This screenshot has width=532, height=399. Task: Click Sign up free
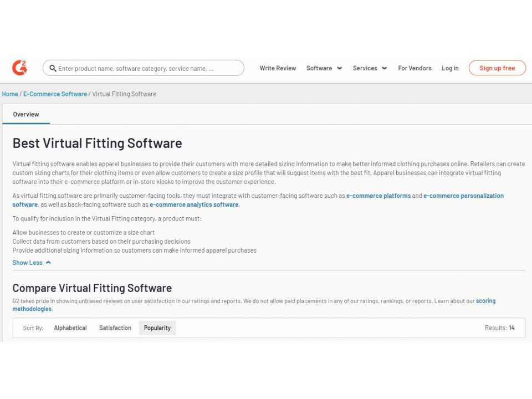click(497, 68)
